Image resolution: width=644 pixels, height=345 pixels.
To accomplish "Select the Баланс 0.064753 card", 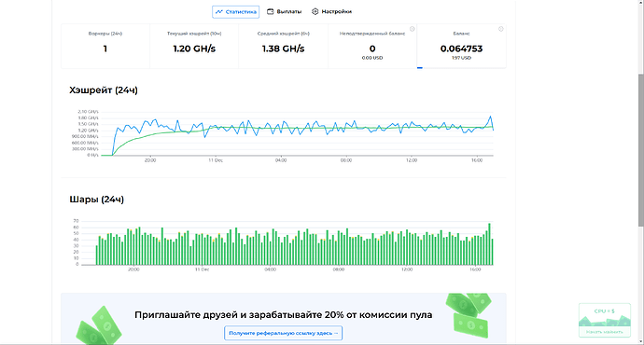I will (x=461, y=46).
